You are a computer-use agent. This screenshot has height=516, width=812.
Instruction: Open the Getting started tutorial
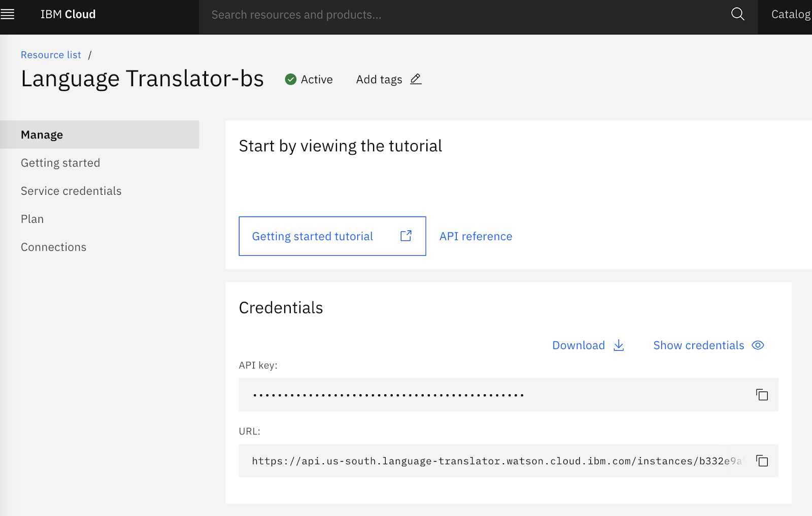[313, 236]
